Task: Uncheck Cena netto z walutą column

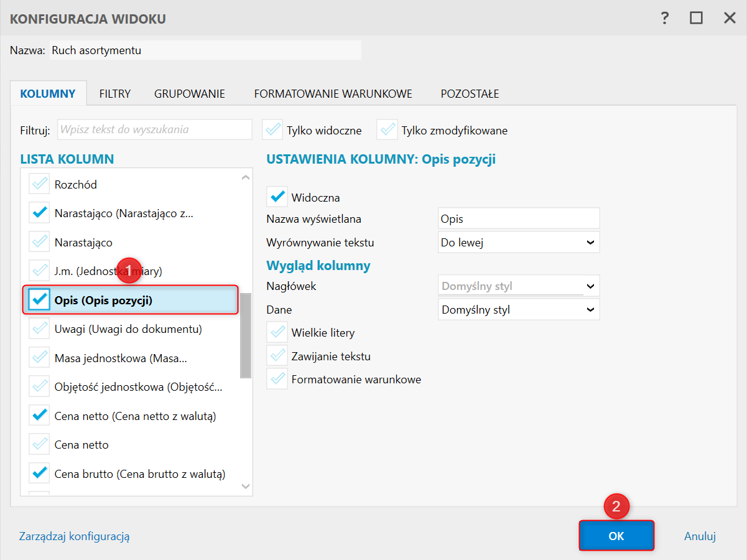Action: click(40, 416)
